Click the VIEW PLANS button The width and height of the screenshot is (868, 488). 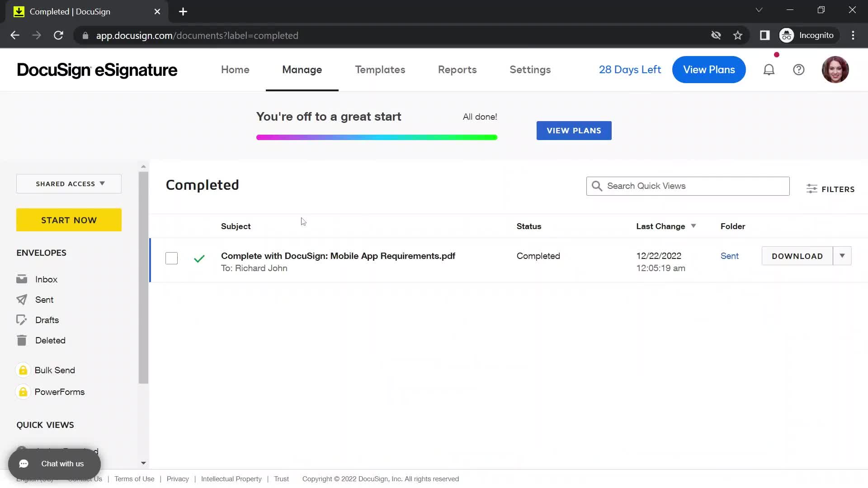574,131
